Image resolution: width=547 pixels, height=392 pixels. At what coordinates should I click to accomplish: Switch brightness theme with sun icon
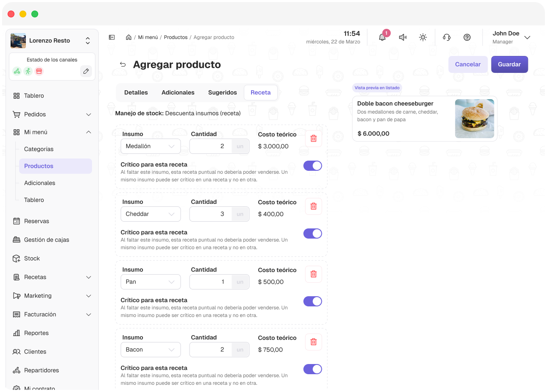(423, 37)
